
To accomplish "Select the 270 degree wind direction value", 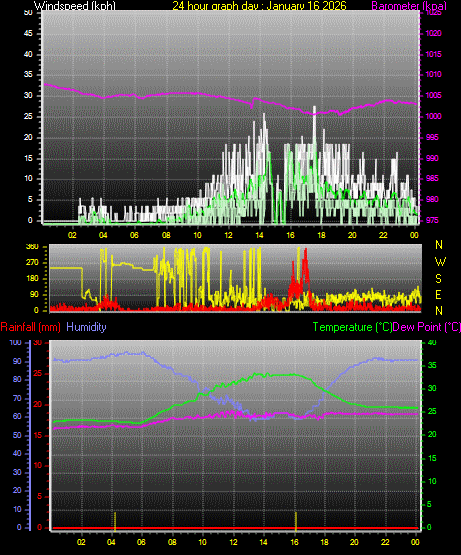I will pyautogui.click(x=32, y=263).
